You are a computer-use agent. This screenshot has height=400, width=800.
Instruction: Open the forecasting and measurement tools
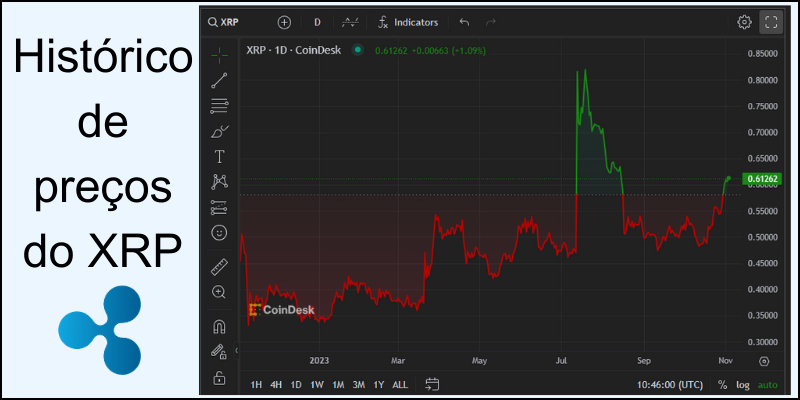219,208
